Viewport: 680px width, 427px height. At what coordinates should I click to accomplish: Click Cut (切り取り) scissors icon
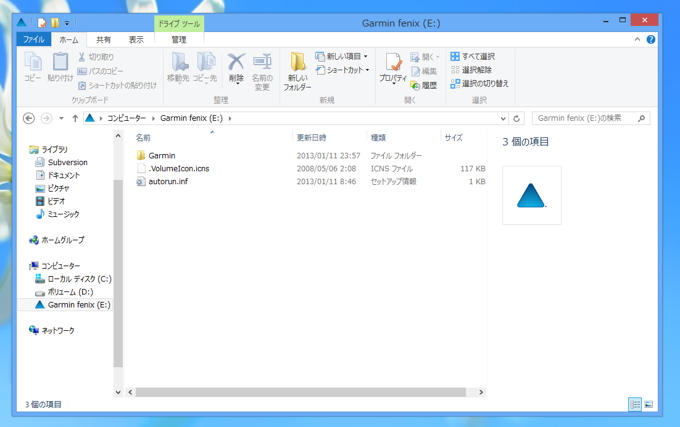(82, 57)
